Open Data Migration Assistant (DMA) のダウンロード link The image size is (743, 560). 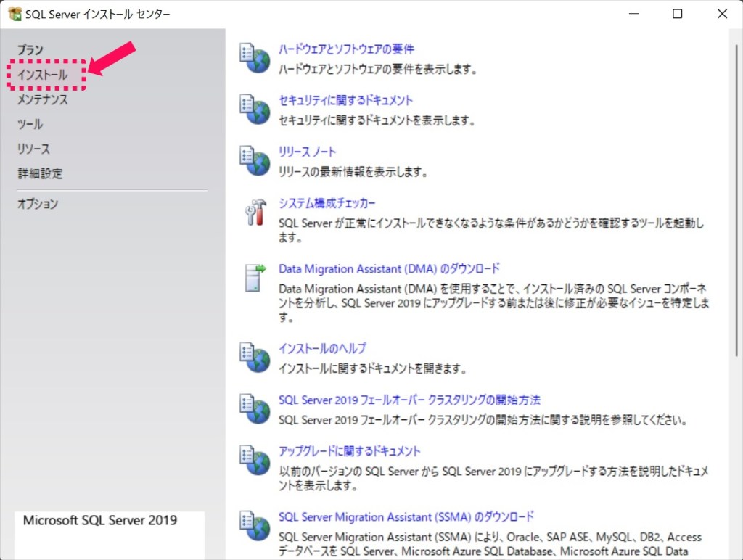click(x=389, y=268)
